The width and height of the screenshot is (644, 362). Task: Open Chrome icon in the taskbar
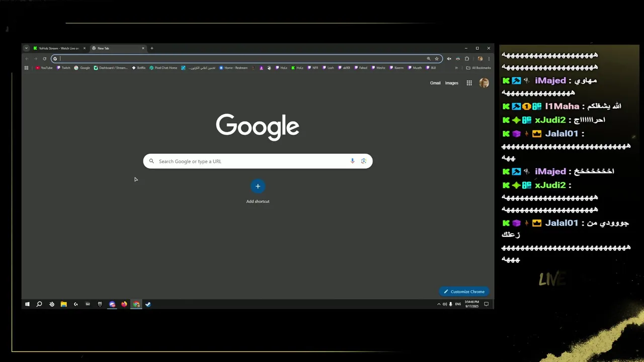click(x=136, y=304)
